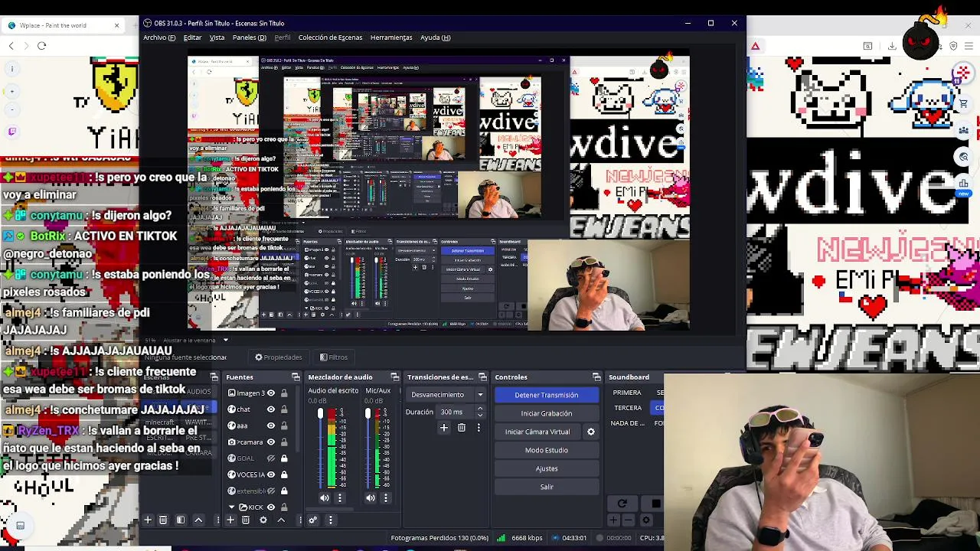Open Paneles menu
Image resolution: width=980 pixels, height=551 pixels.
pos(250,37)
